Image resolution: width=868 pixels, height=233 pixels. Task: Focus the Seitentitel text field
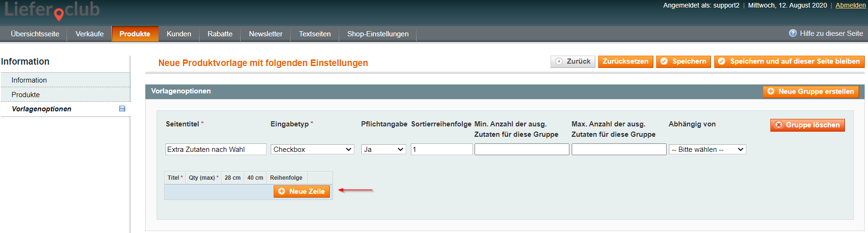216,150
